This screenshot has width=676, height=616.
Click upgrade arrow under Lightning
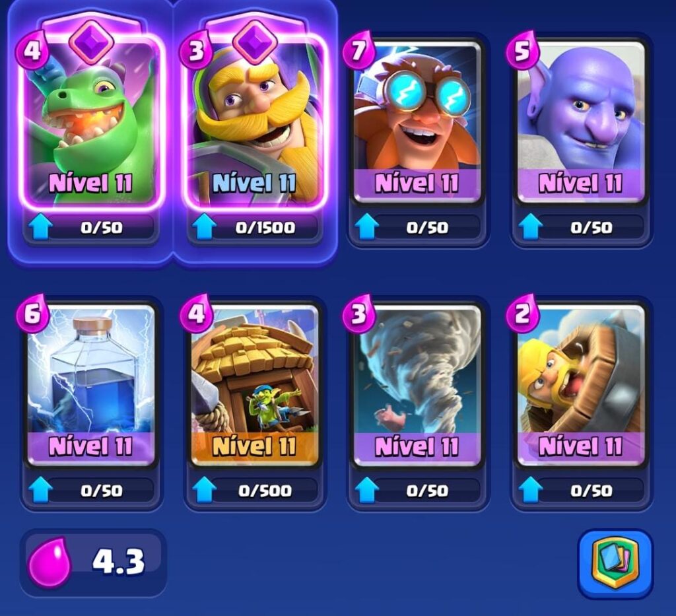click(x=40, y=490)
